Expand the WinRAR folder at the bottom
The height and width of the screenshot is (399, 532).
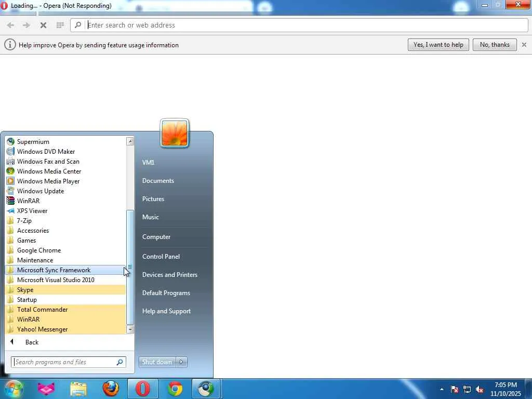[x=65, y=320]
